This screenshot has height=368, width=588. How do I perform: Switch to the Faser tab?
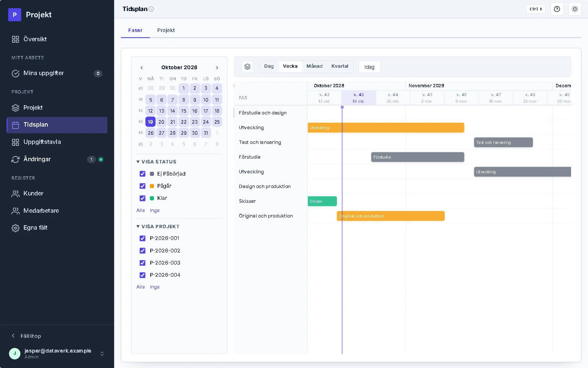pyautogui.click(x=135, y=30)
